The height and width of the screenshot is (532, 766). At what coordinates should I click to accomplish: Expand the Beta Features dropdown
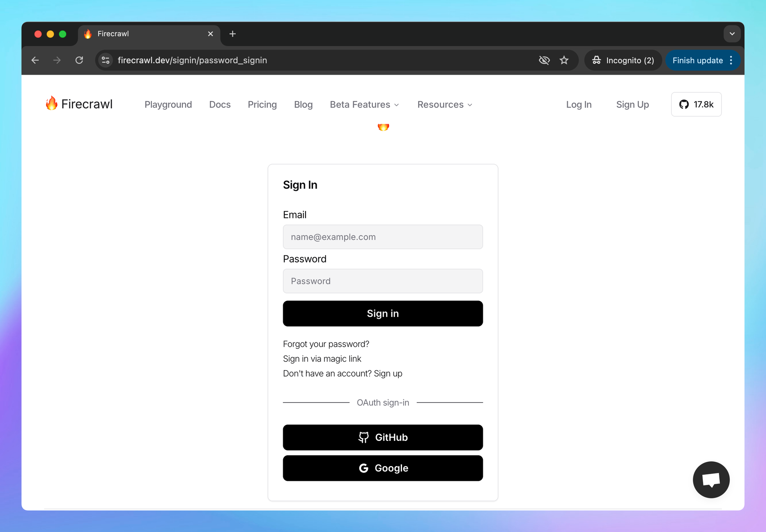(365, 104)
